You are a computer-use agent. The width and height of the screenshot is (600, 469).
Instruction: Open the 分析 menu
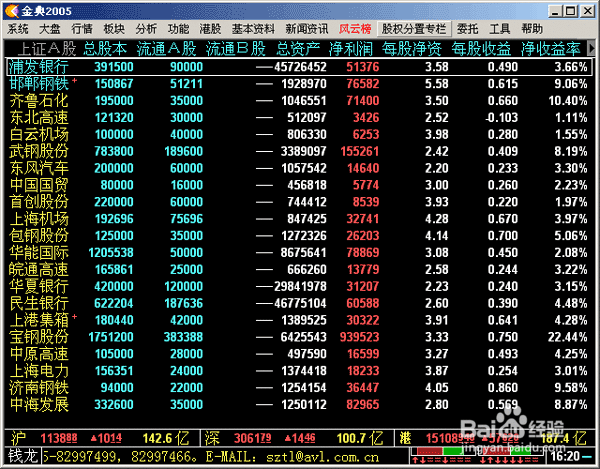click(x=146, y=29)
